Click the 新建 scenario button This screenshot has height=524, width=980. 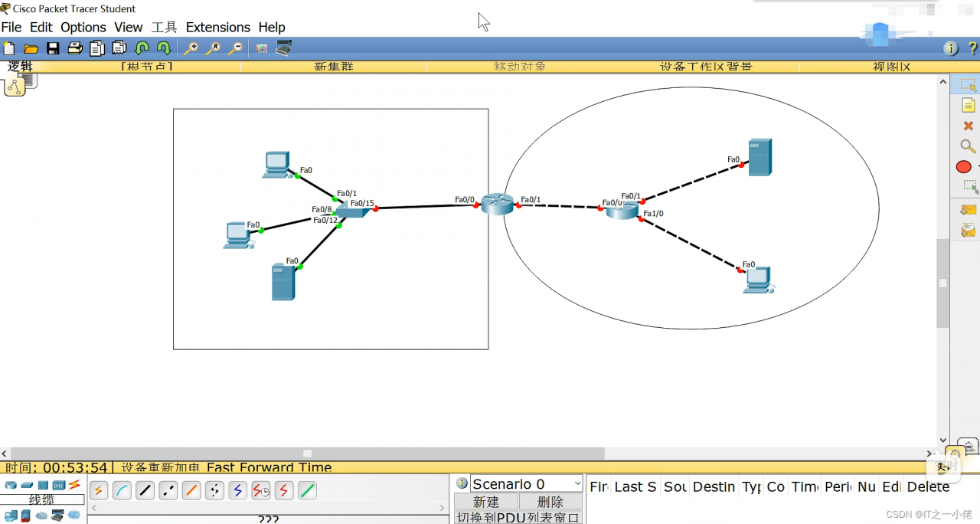(486, 502)
